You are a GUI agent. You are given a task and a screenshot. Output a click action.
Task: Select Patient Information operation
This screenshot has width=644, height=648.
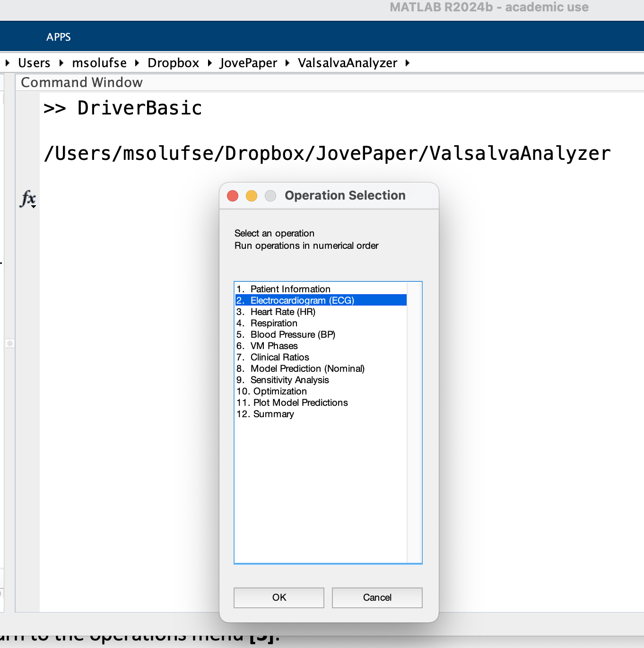click(x=290, y=289)
